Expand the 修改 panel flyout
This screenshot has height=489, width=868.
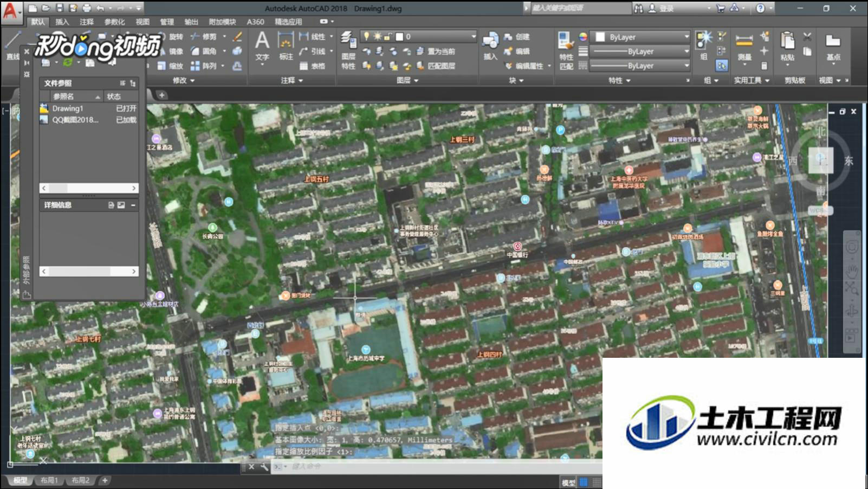coord(183,80)
